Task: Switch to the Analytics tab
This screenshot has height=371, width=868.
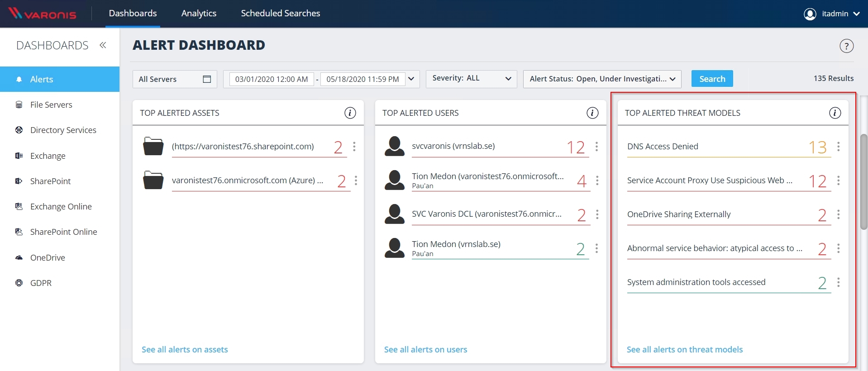Action: click(199, 14)
